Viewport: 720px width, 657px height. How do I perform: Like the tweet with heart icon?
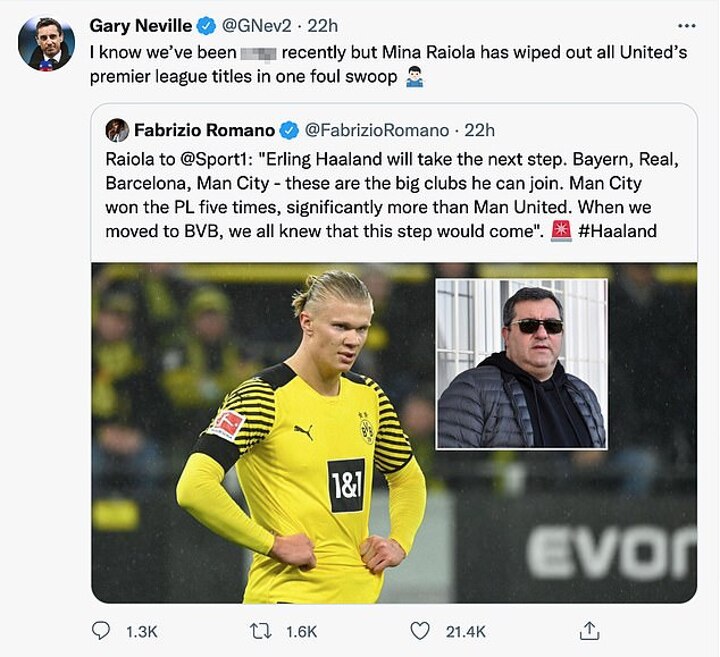422,631
